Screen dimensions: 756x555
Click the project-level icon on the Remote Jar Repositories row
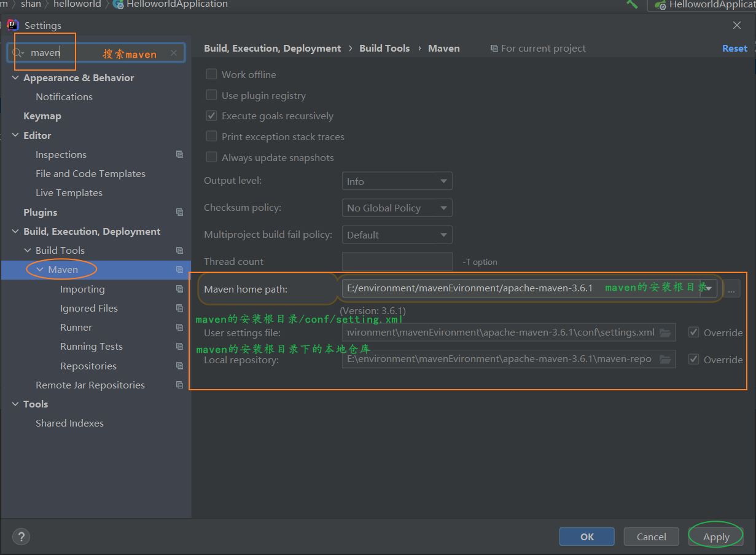pos(179,385)
